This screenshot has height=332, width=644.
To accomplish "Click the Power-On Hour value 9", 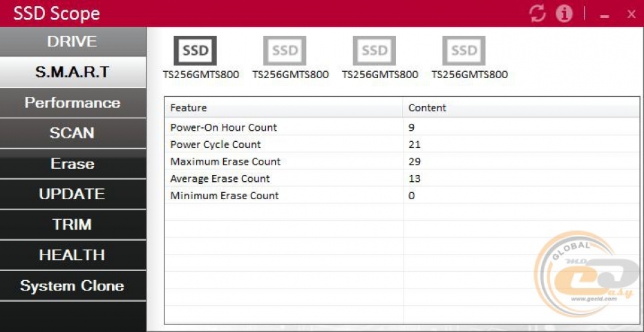I will 412,128.
